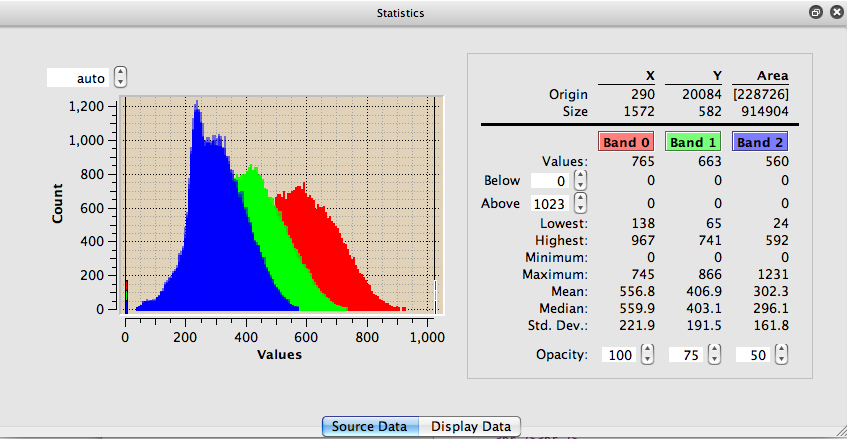
Task: Switch to the Display Data tab
Action: click(470, 426)
